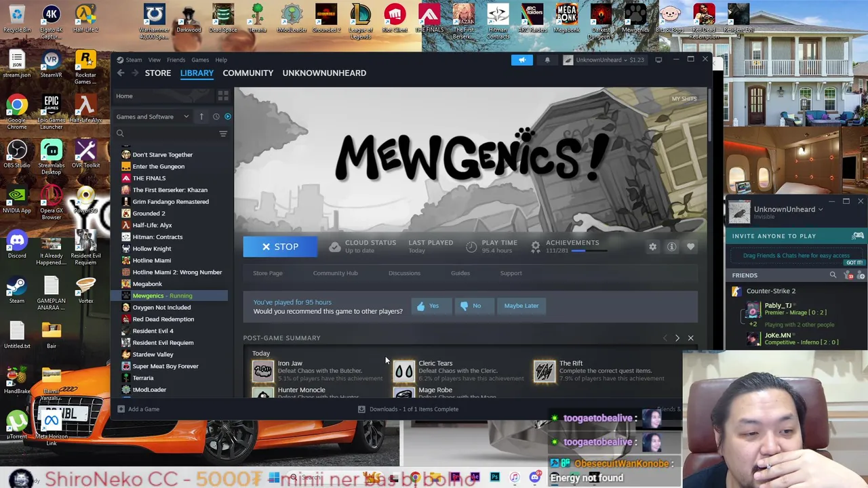Image resolution: width=868 pixels, height=488 pixels.
Task: Dismiss favorites hint with GOT IT
Action: [x=854, y=262]
